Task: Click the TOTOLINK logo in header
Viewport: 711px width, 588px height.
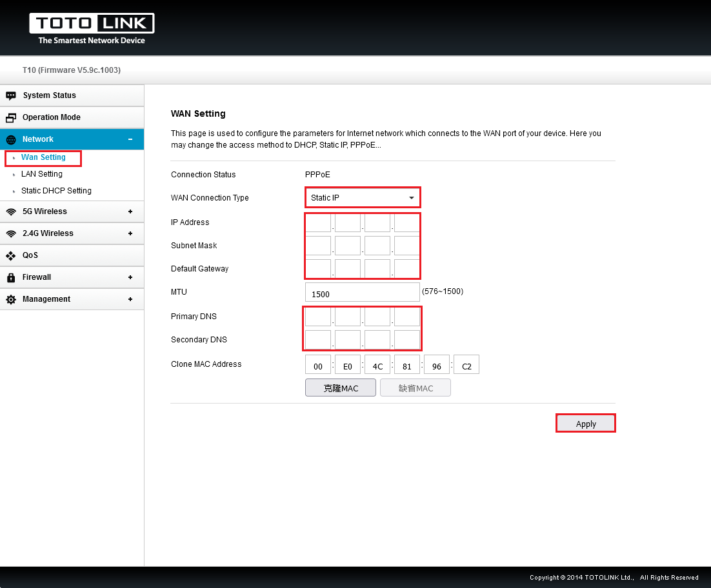Action: click(x=92, y=29)
